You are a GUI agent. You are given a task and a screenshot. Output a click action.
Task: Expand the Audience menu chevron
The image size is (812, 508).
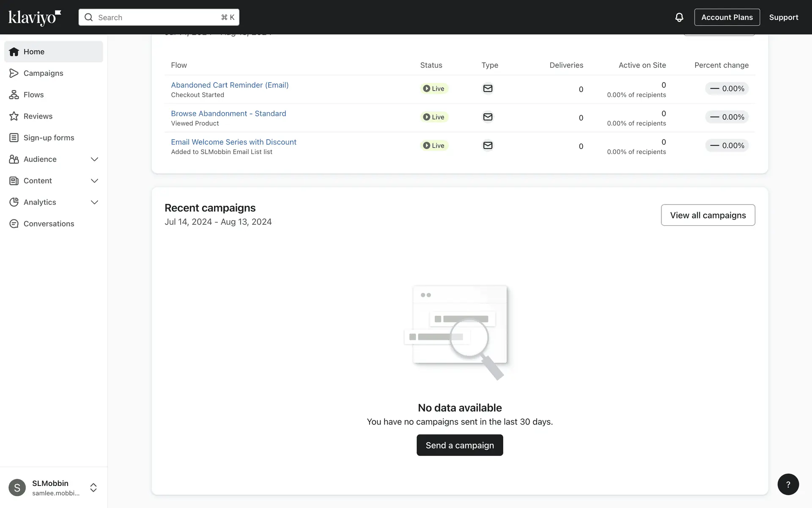[94, 159]
